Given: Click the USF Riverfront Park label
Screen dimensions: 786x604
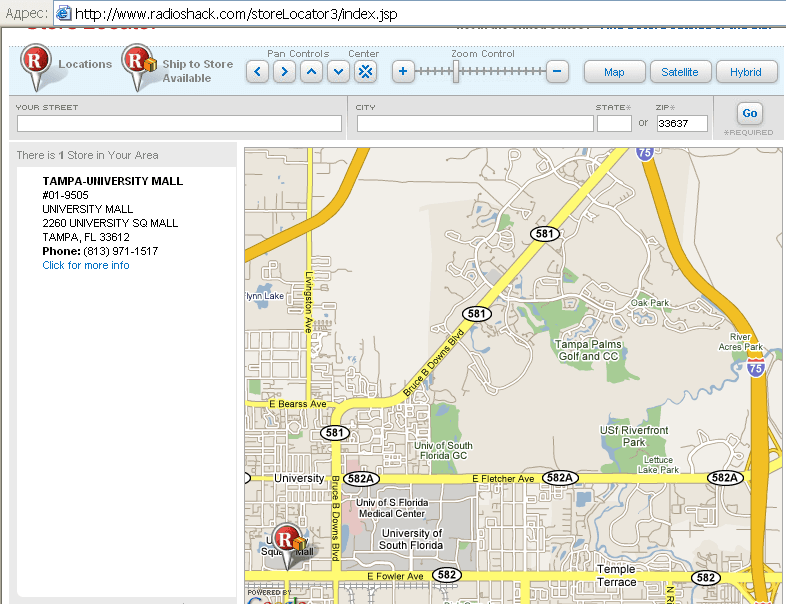Looking at the screenshot, I should click(x=634, y=436).
